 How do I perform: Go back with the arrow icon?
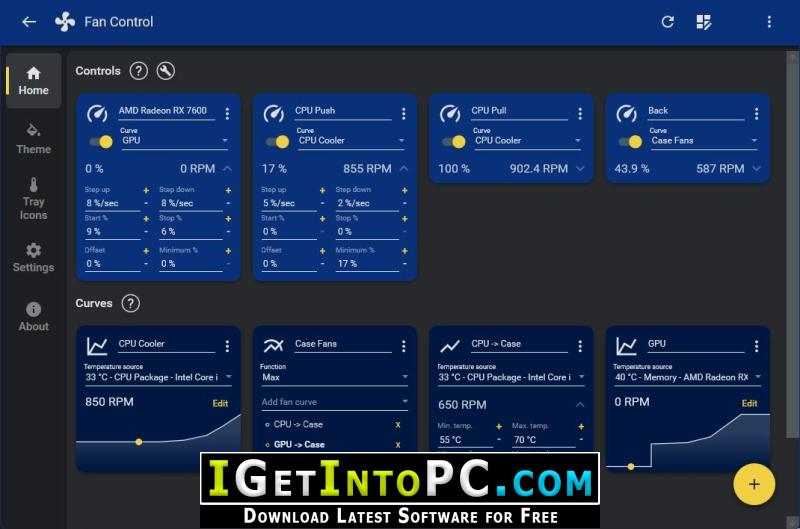(29, 22)
